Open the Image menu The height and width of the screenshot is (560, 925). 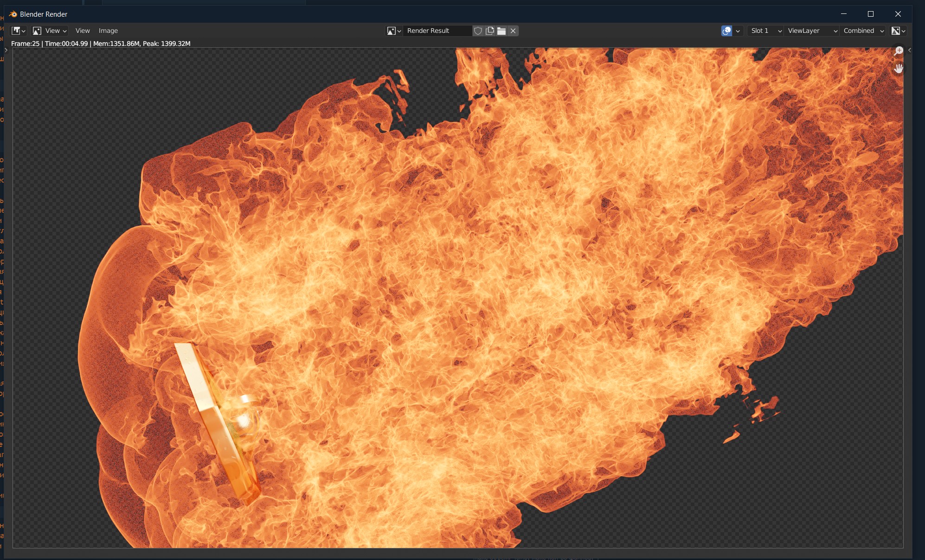coord(108,31)
